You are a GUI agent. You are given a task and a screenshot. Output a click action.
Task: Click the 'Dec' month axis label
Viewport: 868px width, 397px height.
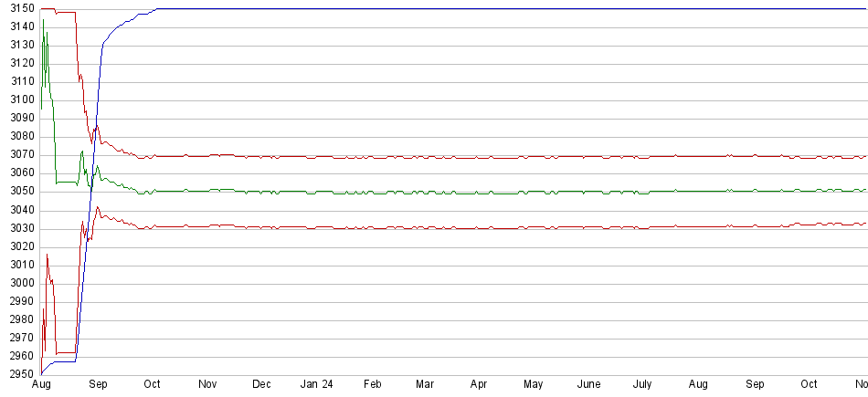tap(261, 385)
